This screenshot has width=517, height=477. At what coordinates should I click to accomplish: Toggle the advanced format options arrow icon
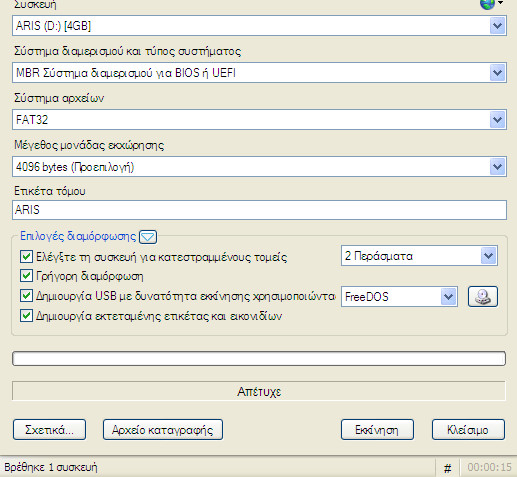coord(148,237)
